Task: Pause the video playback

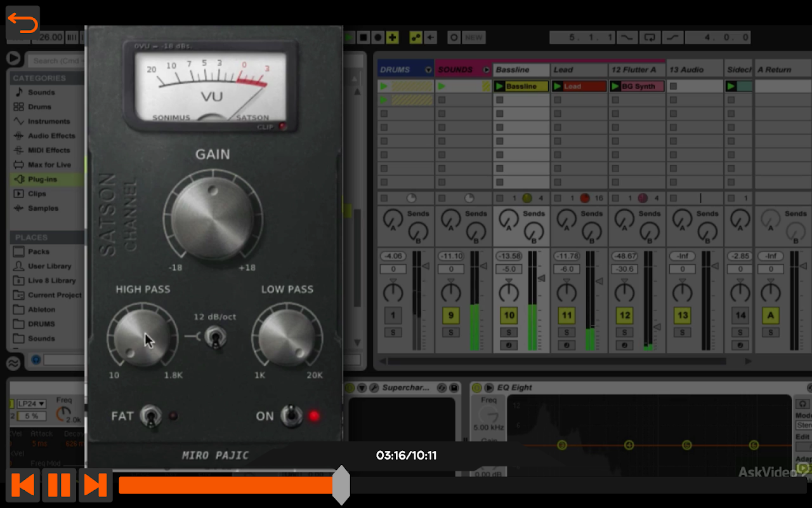Action: [x=59, y=486]
